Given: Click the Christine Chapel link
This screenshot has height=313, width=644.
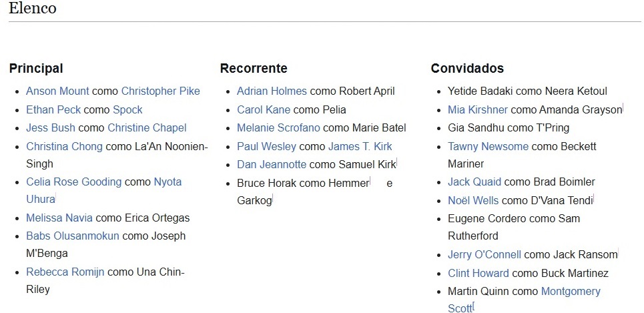Looking at the screenshot, I should point(147,128).
